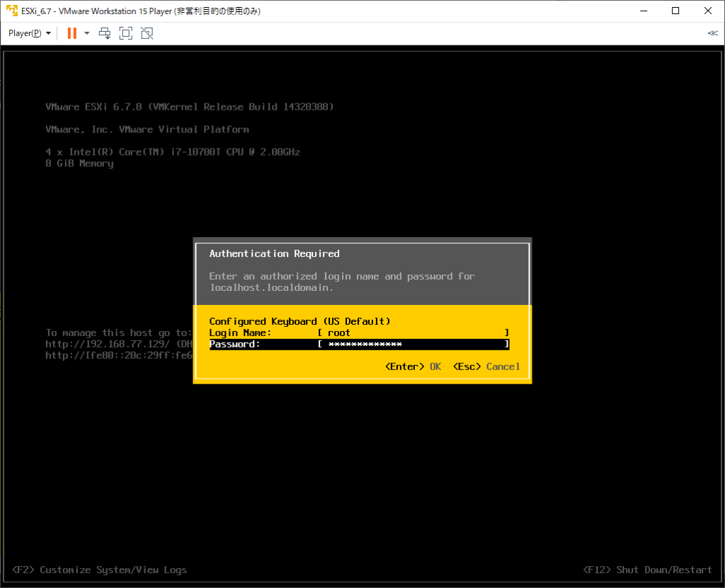Expand the power options dropdown arrow
725x588 pixels.
pos(86,33)
